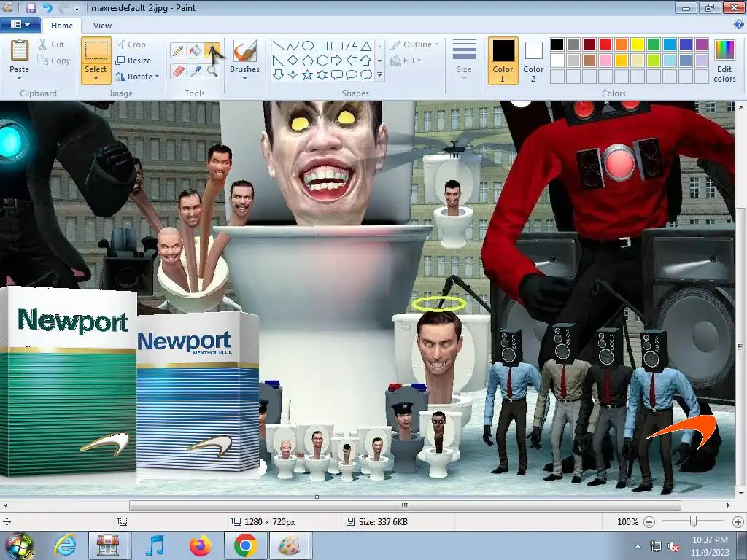Open the Select dropdown arrow
The height and width of the screenshot is (560, 747).
[x=96, y=79]
